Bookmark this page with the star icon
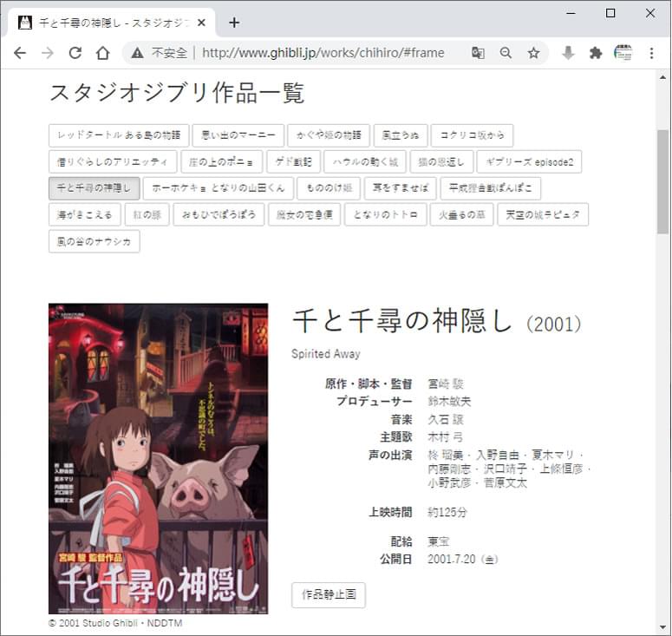The width and height of the screenshot is (672, 636). (x=533, y=53)
